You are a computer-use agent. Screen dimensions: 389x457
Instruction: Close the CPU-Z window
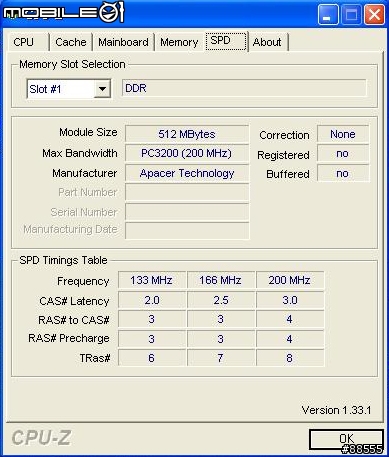click(x=374, y=15)
